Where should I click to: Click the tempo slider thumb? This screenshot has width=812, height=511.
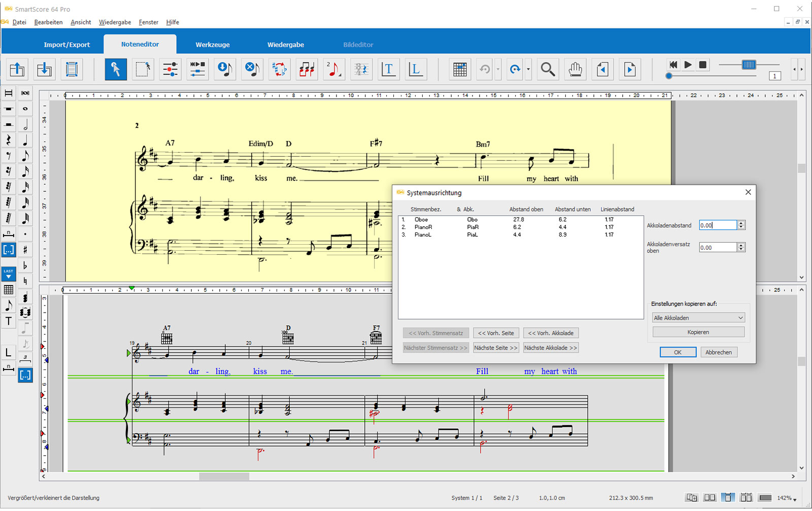coord(749,64)
